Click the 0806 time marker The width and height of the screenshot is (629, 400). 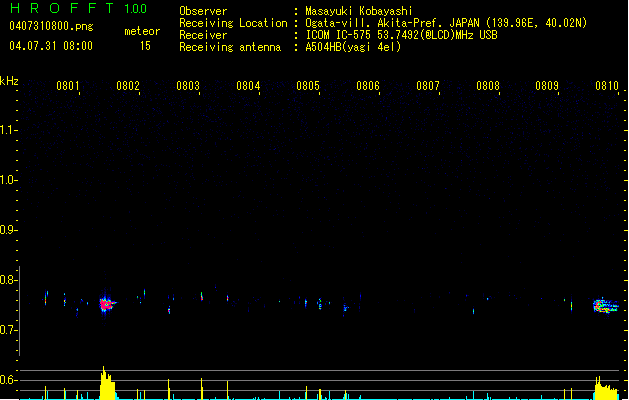pos(368,86)
